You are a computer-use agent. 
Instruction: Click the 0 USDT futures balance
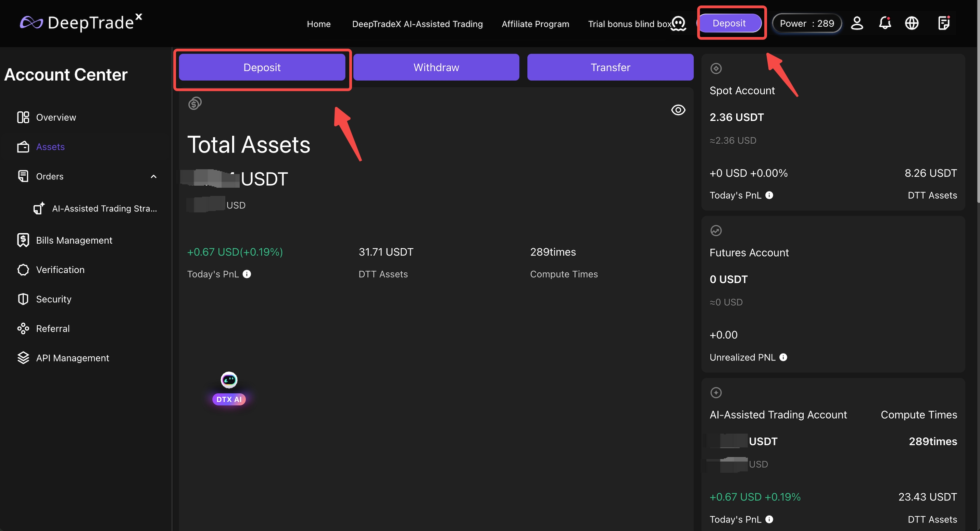point(729,280)
